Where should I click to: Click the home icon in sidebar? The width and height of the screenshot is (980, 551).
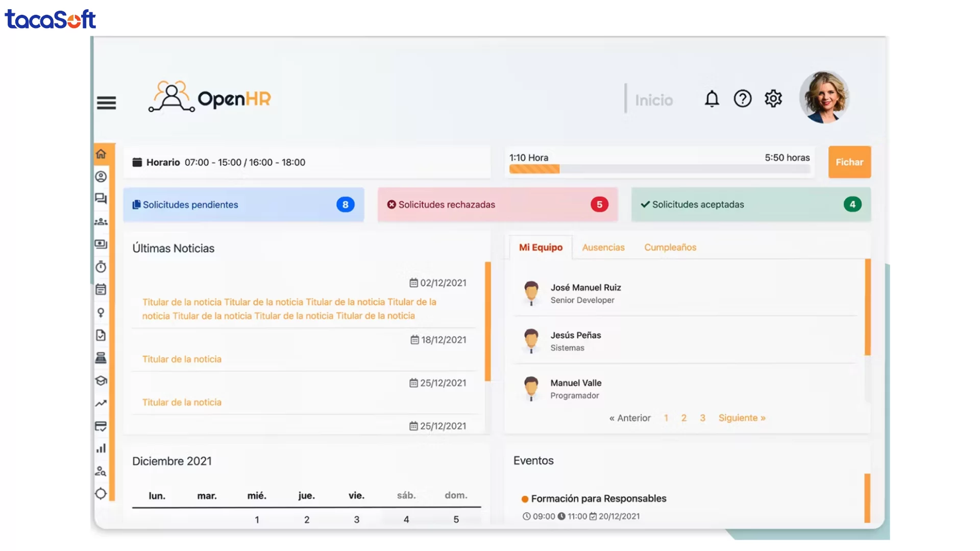[101, 154]
